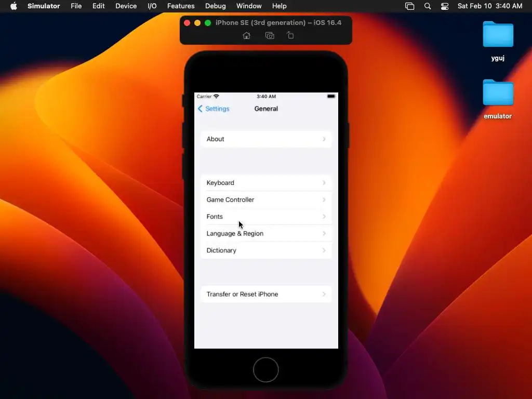
Task: Open the Debug menu
Action: pos(216,6)
